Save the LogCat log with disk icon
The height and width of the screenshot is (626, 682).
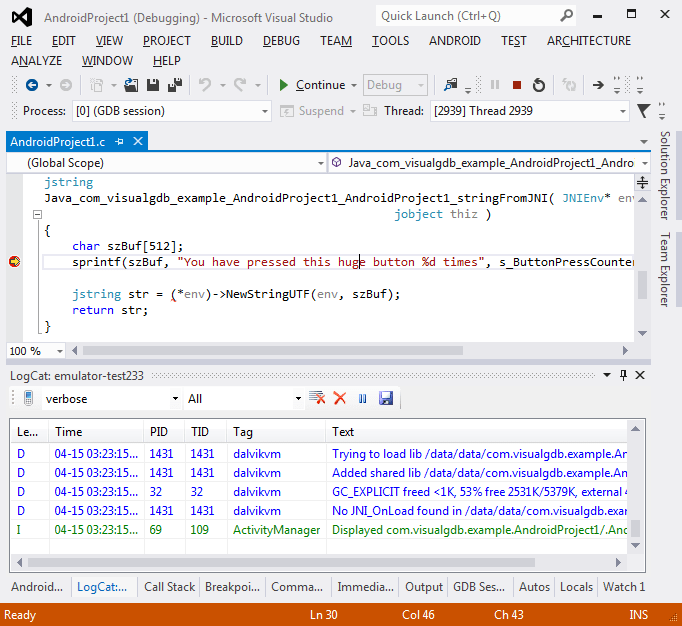click(386, 398)
